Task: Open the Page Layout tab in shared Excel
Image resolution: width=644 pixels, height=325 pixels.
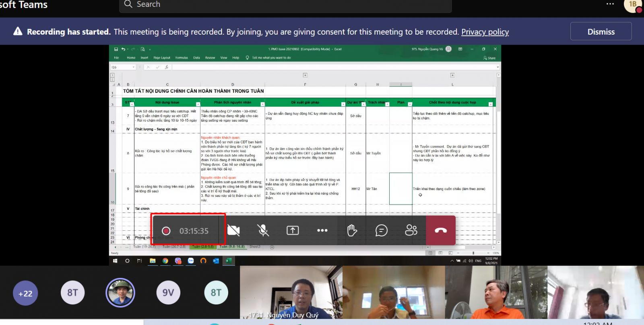Action: click(x=162, y=58)
